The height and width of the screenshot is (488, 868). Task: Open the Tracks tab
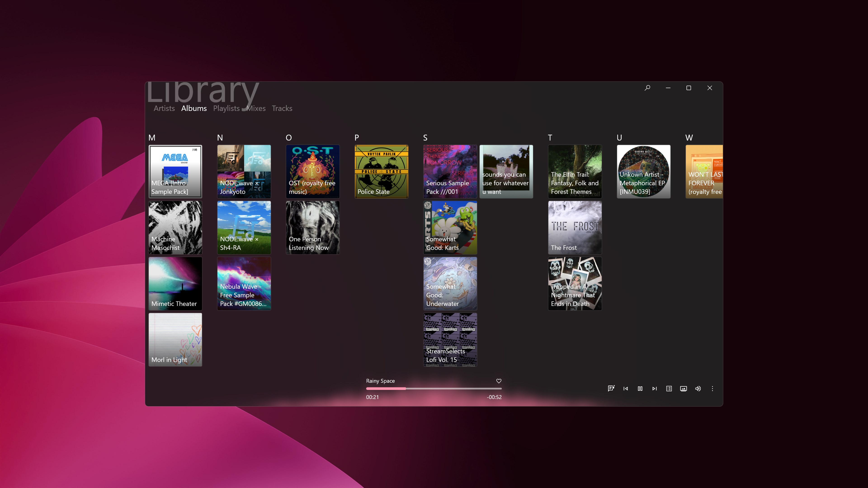(282, 108)
